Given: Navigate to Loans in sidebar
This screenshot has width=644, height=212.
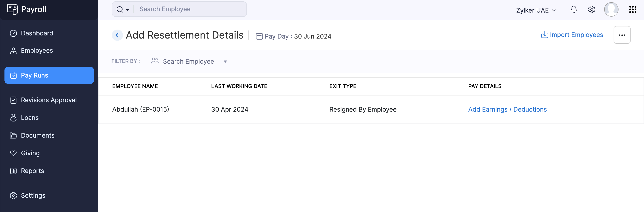Looking at the screenshot, I should pos(30,118).
